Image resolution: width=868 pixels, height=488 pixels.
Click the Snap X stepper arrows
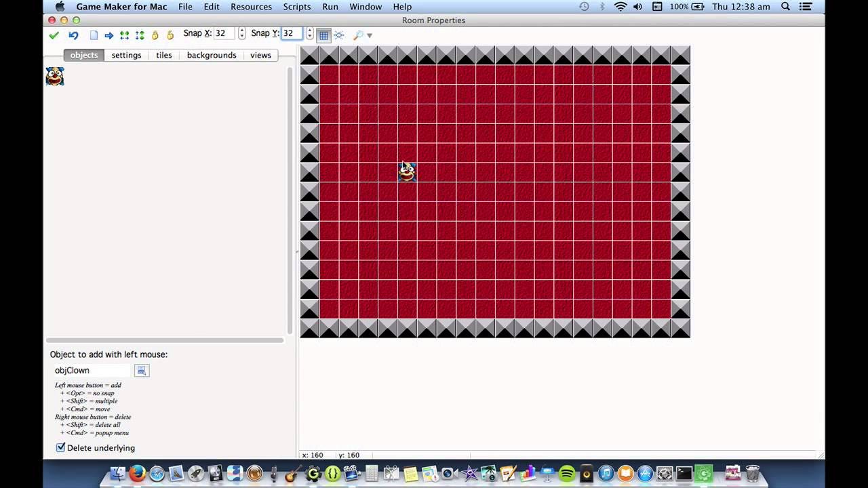point(242,33)
